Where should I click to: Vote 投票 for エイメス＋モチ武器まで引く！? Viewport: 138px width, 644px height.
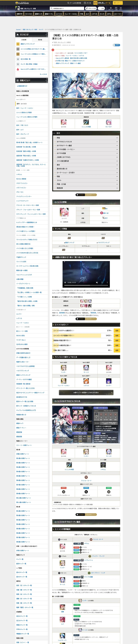pyautogui.click(x=117, y=336)
